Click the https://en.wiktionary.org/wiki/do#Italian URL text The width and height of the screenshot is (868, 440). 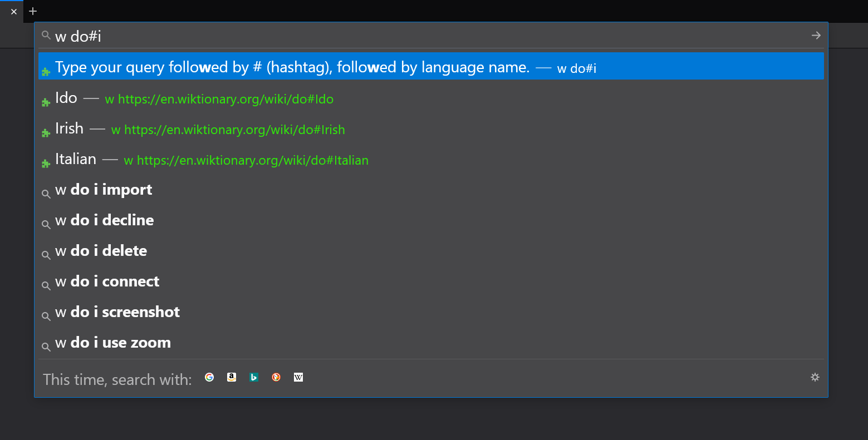click(x=253, y=161)
